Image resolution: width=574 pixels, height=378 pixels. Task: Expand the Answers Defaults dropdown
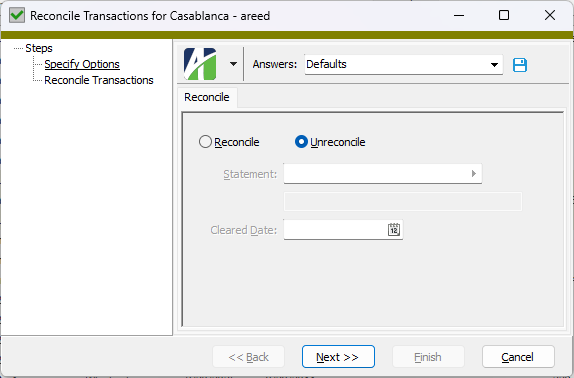click(x=494, y=65)
